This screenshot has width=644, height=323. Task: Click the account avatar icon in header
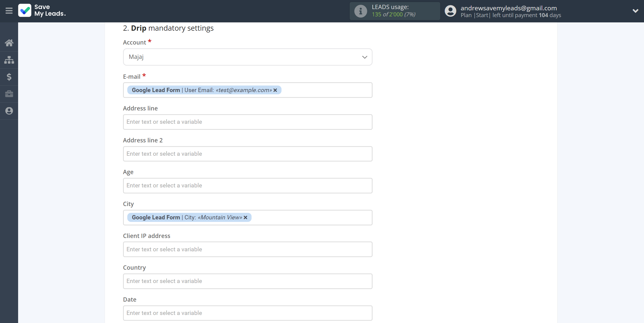450,11
